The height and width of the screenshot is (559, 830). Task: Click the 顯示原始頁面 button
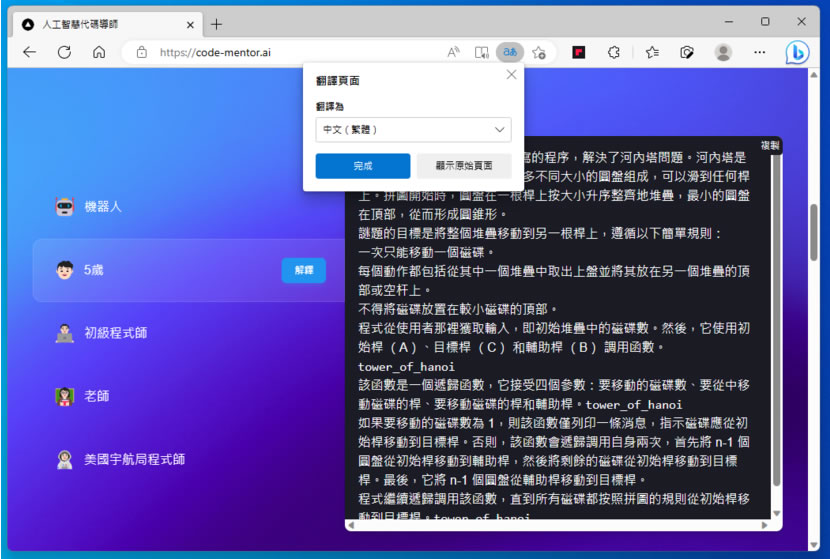(x=464, y=166)
